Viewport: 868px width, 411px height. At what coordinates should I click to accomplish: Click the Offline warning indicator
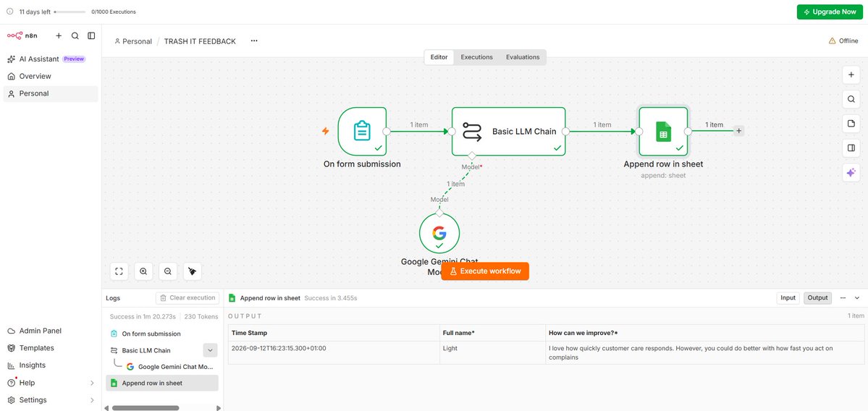point(843,41)
